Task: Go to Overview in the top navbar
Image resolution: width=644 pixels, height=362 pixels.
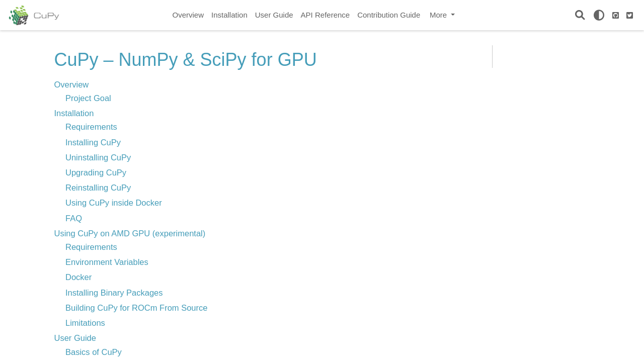Action: pos(188,15)
